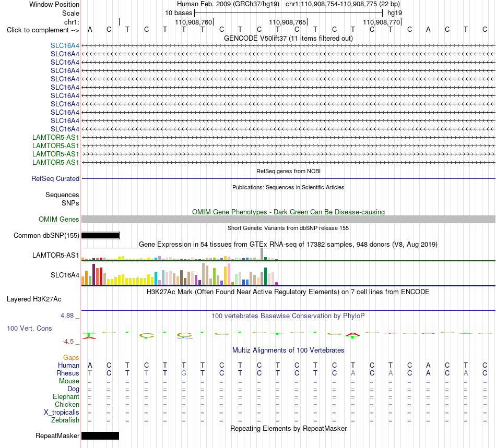The height and width of the screenshot is (448, 496).
Task: Open the 'Gene Expression in 54 tissues from GTEx' title
Action: pyautogui.click(x=288, y=244)
